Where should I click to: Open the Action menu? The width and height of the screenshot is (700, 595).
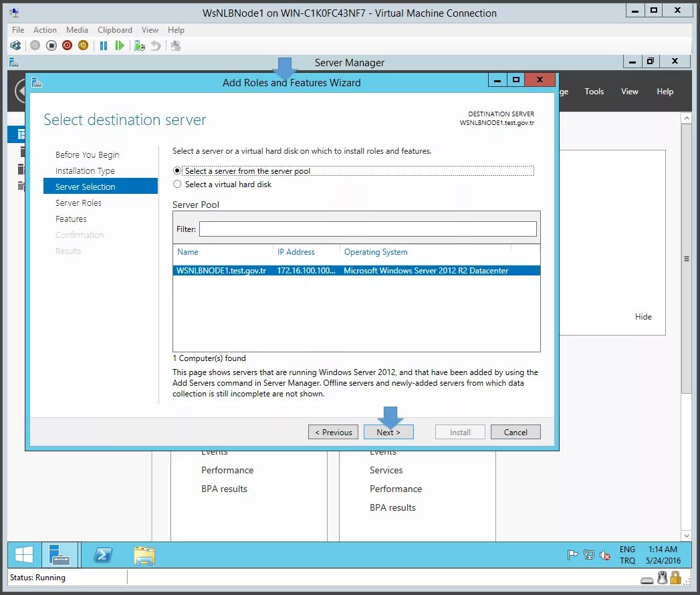coord(45,30)
